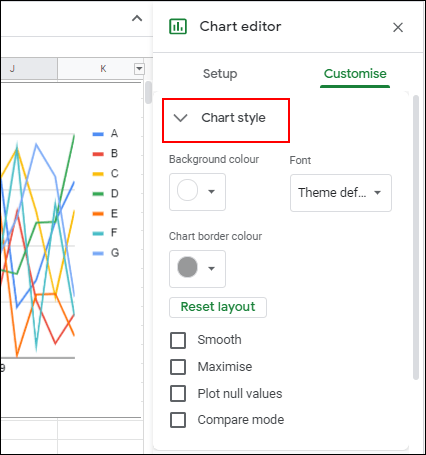Click the Reset layout button

[218, 307]
